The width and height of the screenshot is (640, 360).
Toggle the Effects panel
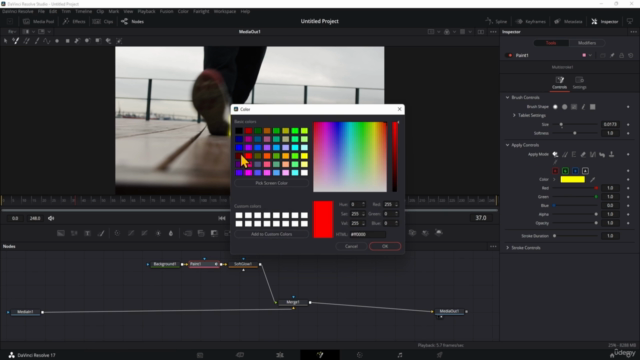pyautogui.click(x=74, y=22)
